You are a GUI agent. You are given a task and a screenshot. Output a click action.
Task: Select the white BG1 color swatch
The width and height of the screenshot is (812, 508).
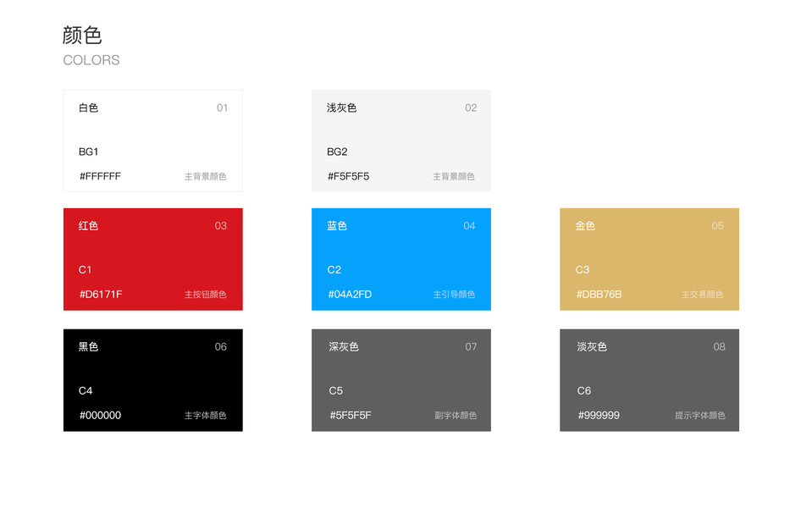point(152,141)
